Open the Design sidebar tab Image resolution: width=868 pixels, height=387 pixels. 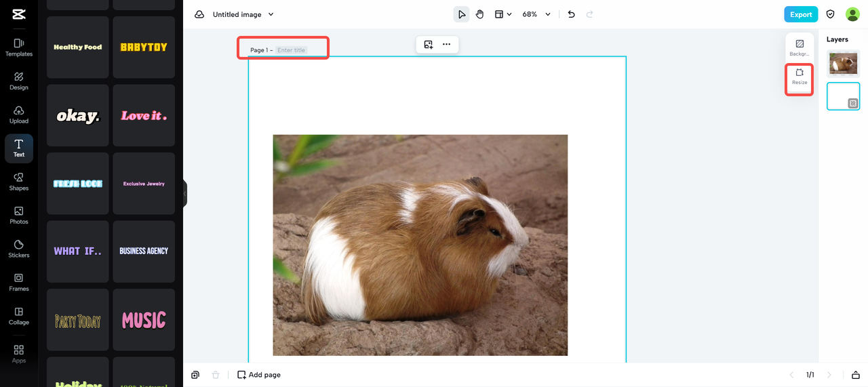(x=19, y=81)
